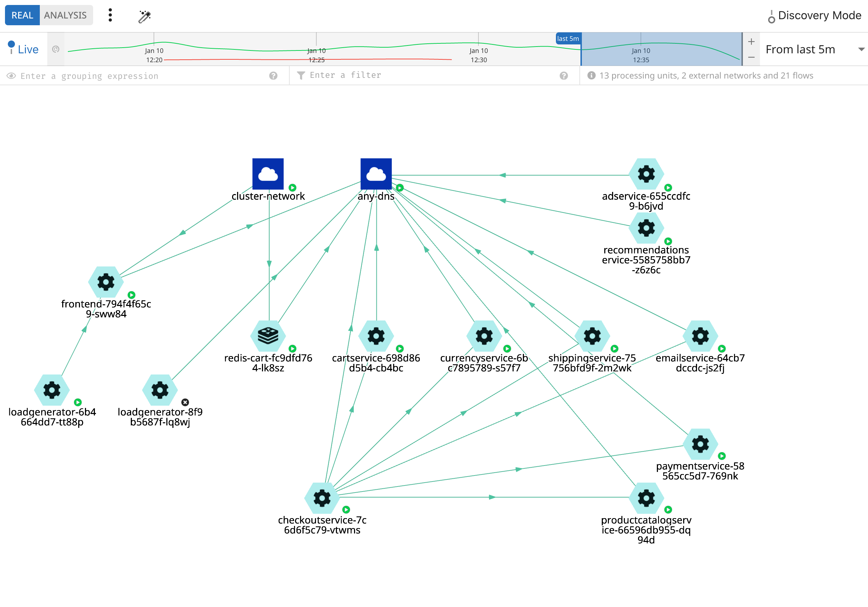Image resolution: width=868 pixels, height=607 pixels.
Task: Select the any-dns cloud node
Action: point(376,174)
